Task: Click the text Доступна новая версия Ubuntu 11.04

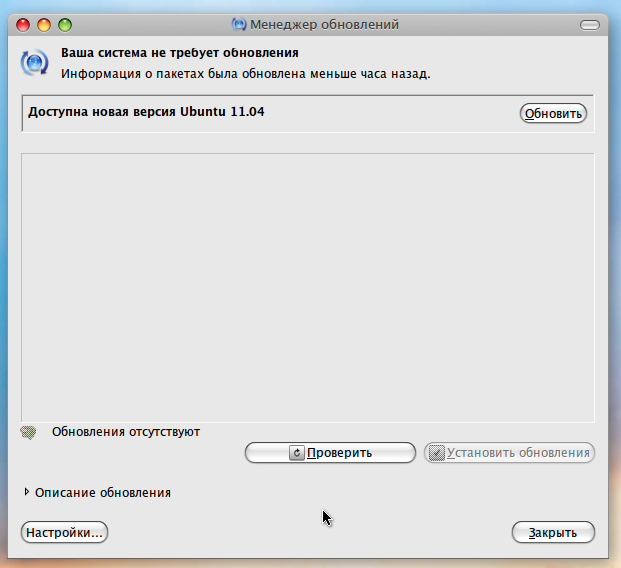Action: click(x=146, y=112)
